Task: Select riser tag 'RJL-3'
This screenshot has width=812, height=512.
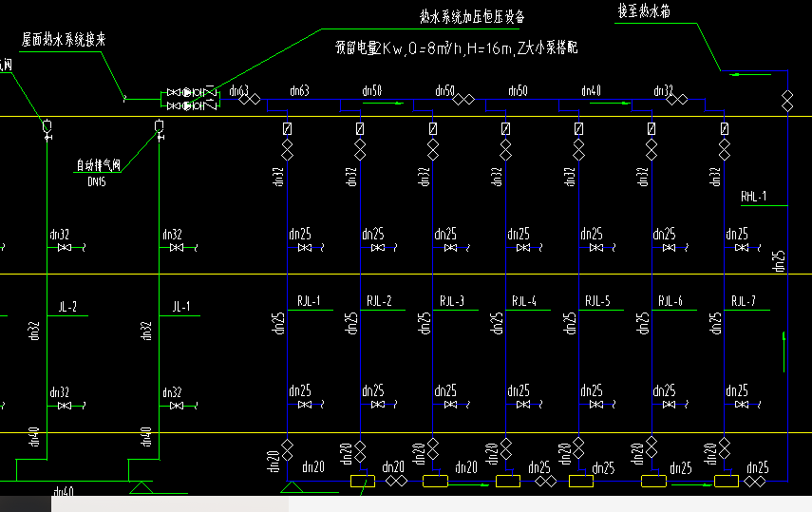Action: pyautogui.click(x=452, y=301)
